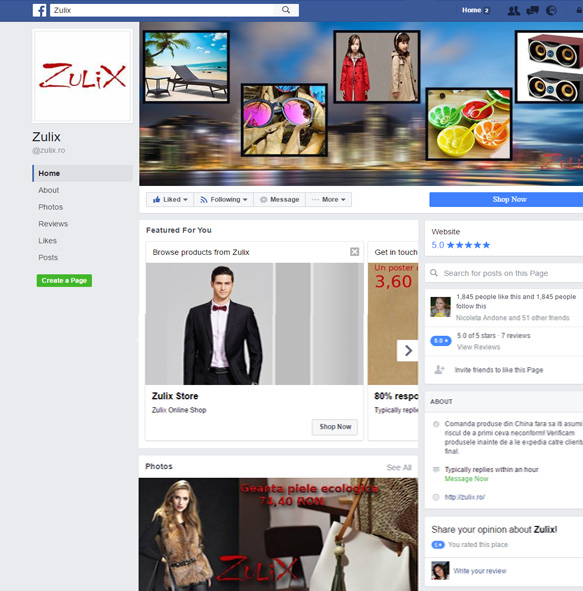Click the info icon beside the About description
This screenshot has width=583, height=591.
[x=436, y=424]
